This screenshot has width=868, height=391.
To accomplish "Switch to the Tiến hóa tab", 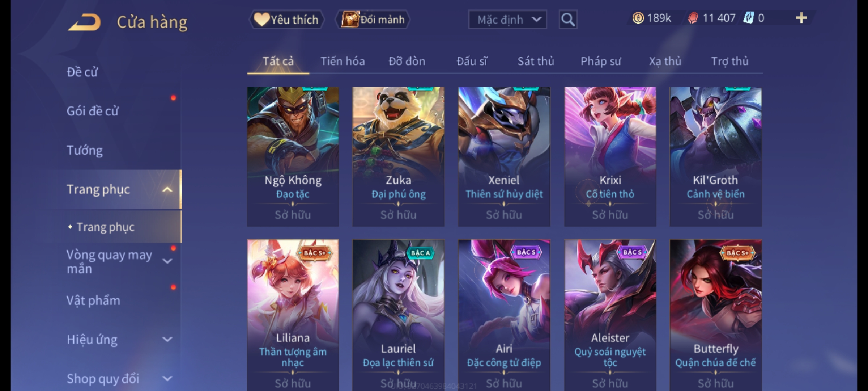I will (x=342, y=61).
